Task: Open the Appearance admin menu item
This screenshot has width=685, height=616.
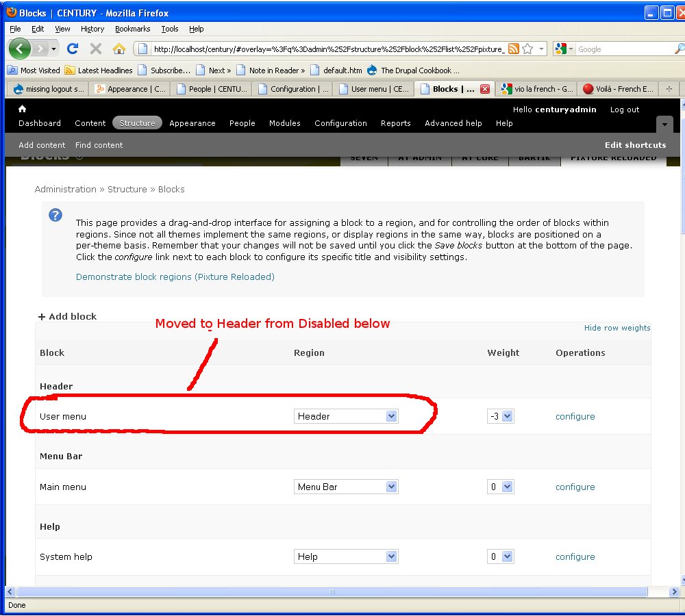Action: tap(192, 123)
